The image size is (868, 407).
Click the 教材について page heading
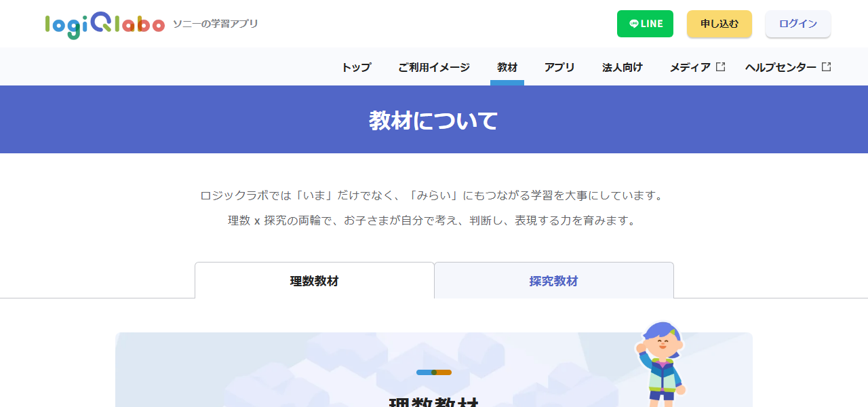[434, 120]
